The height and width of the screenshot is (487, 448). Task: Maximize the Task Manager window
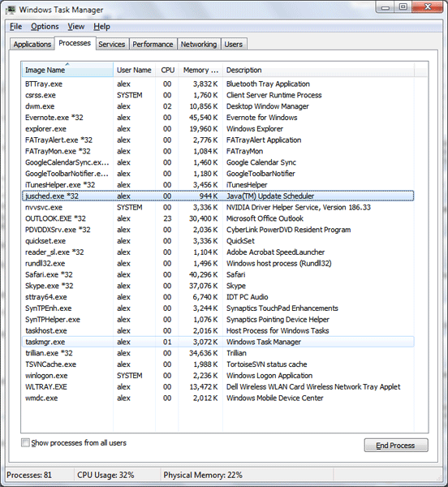tap(403, 7)
